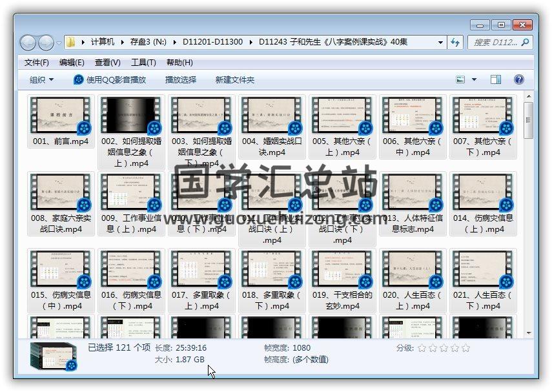552x392 pixels.
Task: Open the address bar history dropdown
Action: pos(440,42)
